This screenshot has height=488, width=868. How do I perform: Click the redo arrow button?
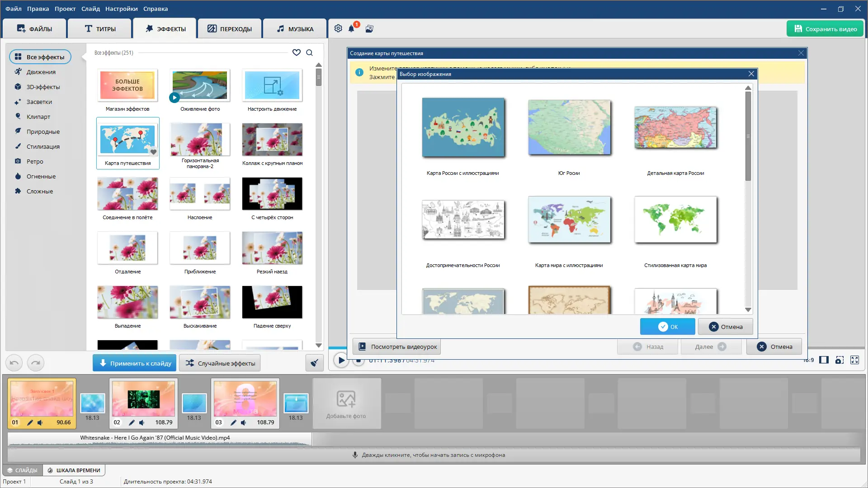36,363
